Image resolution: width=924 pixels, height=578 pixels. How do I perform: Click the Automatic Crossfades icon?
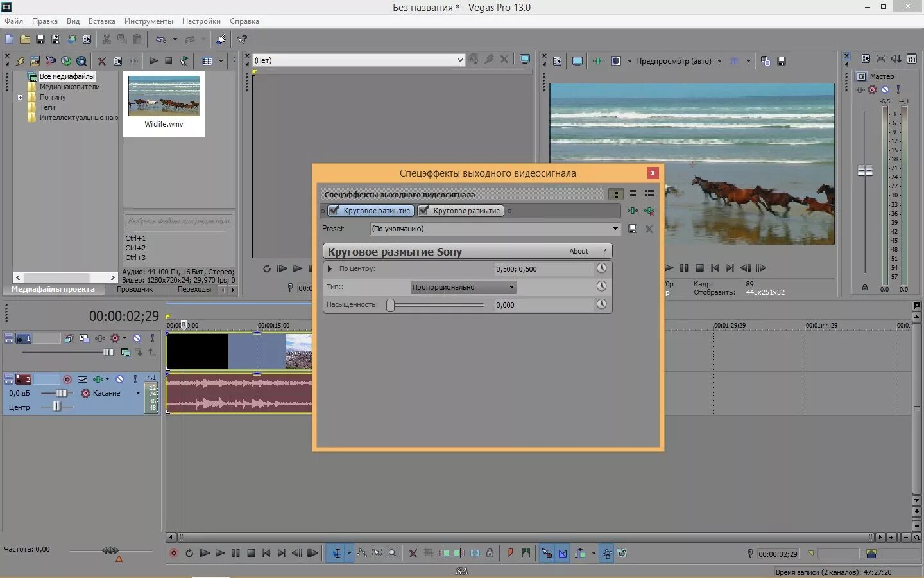(x=563, y=553)
